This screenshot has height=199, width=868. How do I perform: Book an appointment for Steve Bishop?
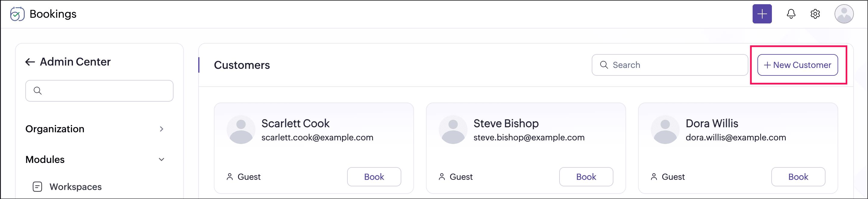click(586, 176)
